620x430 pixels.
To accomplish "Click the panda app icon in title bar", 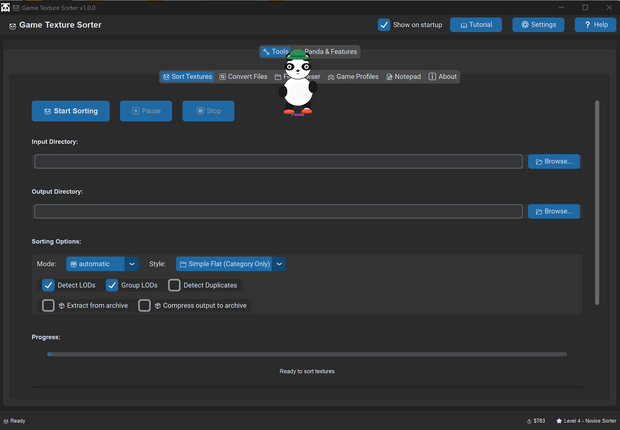I will 6,7.
